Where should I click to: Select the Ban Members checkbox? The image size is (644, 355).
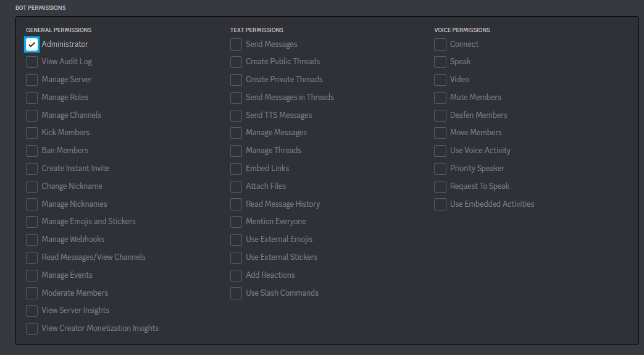(32, 151)
